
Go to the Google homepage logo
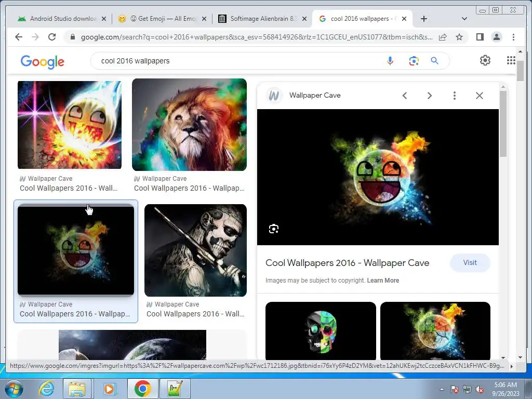[43, 62]
